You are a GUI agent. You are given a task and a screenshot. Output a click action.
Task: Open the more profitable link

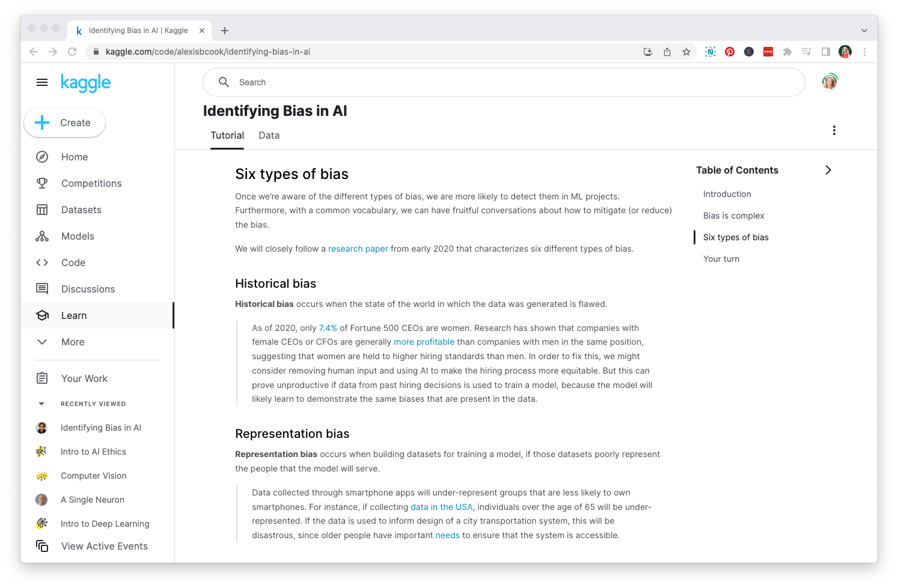[x=424, y=342]
